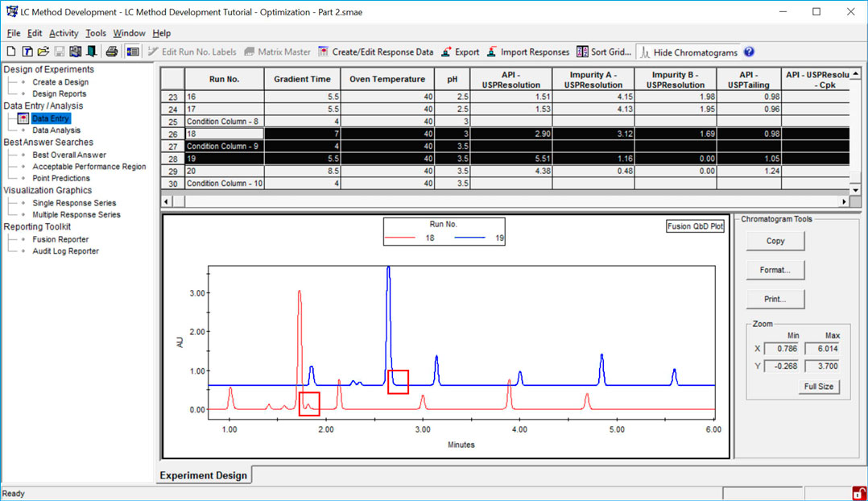Open the Help menu

162,33
